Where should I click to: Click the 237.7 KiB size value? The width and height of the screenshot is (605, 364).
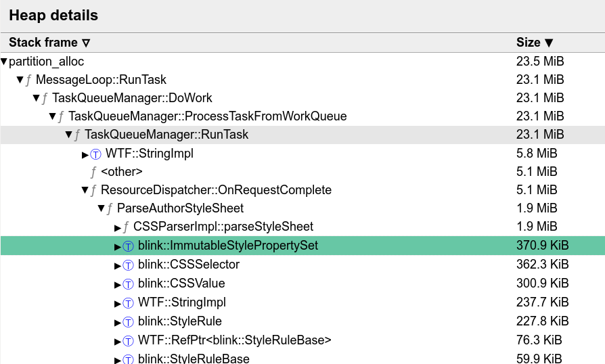pyautogui.click(x=543, y=302)
